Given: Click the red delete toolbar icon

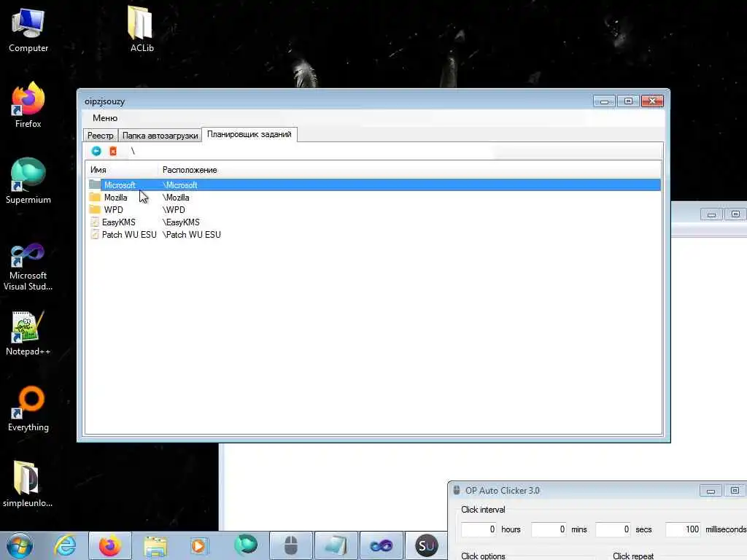Looking at the screenshot, I should click(x=113, y=151).
